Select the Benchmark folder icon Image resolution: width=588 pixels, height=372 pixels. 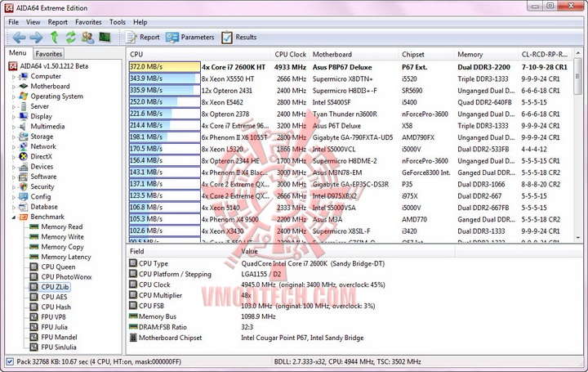pyautogui.click(x=24, y=217)
